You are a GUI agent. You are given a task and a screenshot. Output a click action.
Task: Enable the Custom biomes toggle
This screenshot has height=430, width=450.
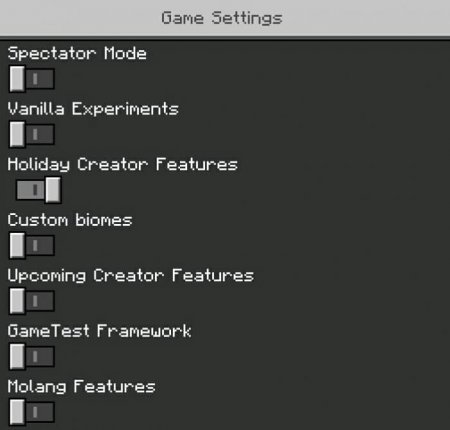tap(32, 246)
